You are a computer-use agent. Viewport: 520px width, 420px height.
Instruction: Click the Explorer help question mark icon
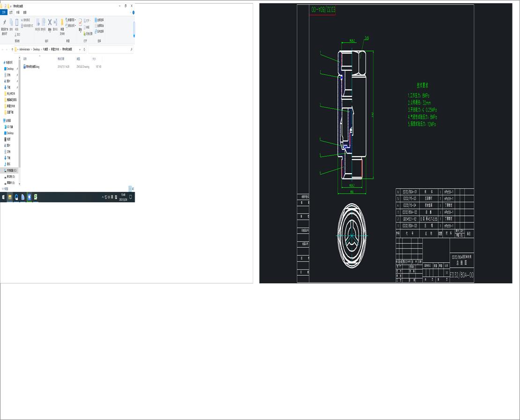pos(134,12)
